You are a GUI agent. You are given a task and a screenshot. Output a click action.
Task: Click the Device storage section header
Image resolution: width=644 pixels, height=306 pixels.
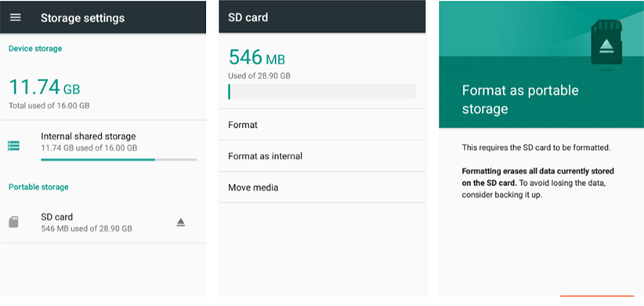click(35, 49)
